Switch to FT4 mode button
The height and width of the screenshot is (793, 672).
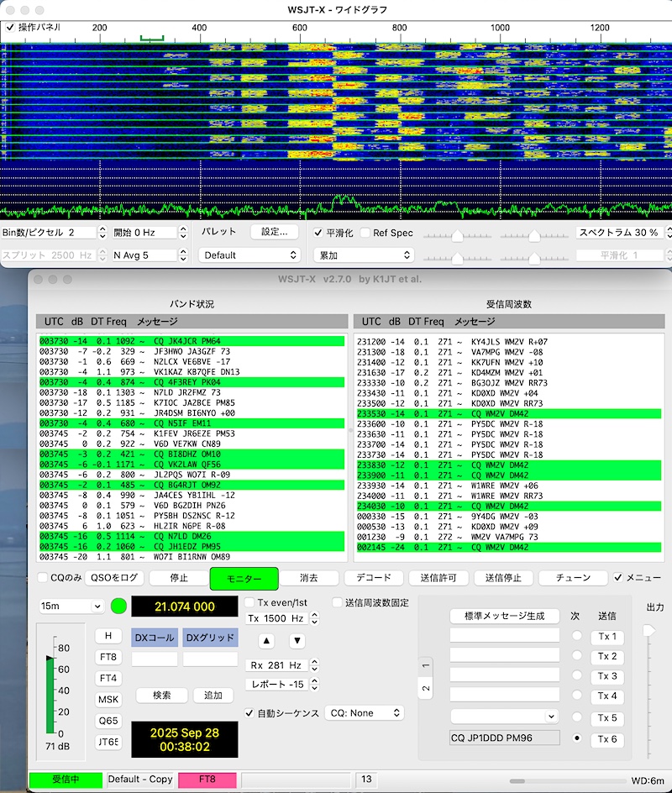click(108, 678)
